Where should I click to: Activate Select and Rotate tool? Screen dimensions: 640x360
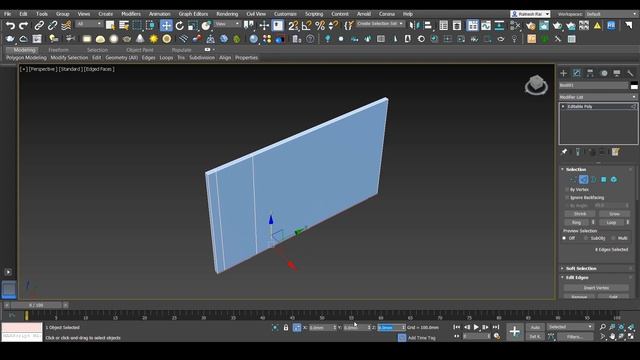[x=180, y=26]
